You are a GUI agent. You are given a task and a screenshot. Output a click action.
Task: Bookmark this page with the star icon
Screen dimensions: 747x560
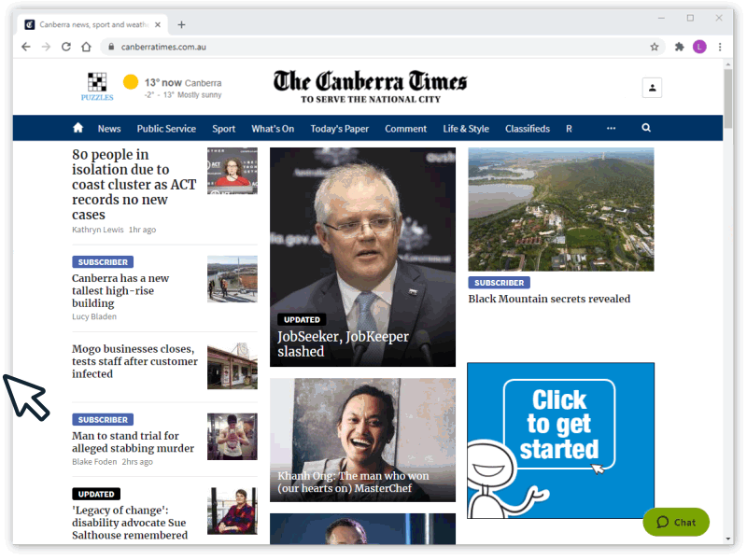(655, 47)
